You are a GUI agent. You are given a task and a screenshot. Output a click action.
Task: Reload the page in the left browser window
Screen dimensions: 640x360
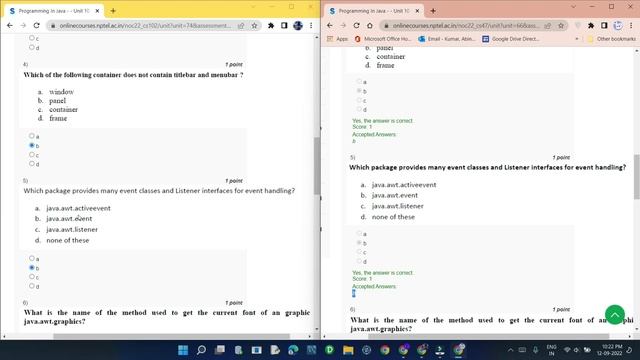click(x=37, y=25)
